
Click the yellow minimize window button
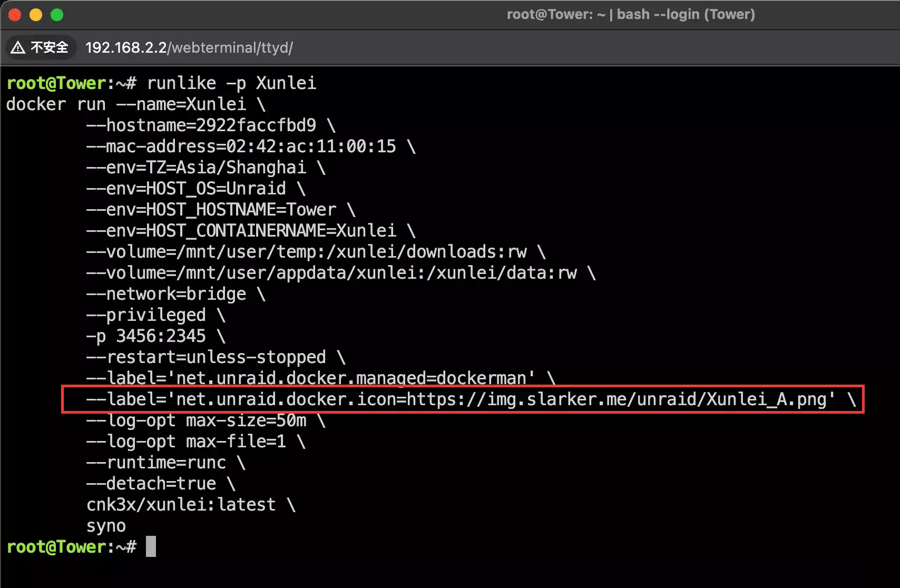pos(36,15)
